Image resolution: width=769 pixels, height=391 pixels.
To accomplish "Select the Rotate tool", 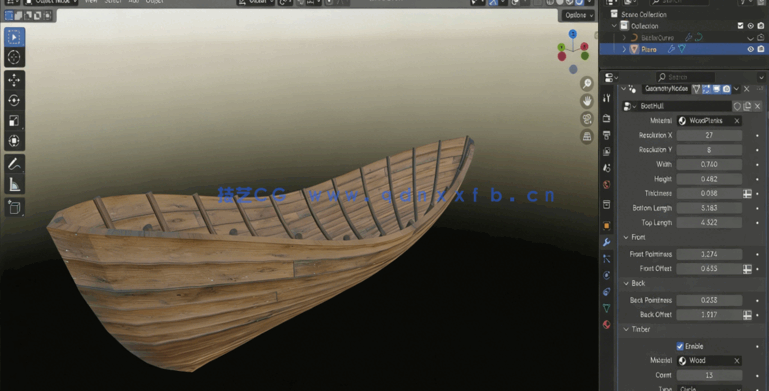I will click(14, 100).
